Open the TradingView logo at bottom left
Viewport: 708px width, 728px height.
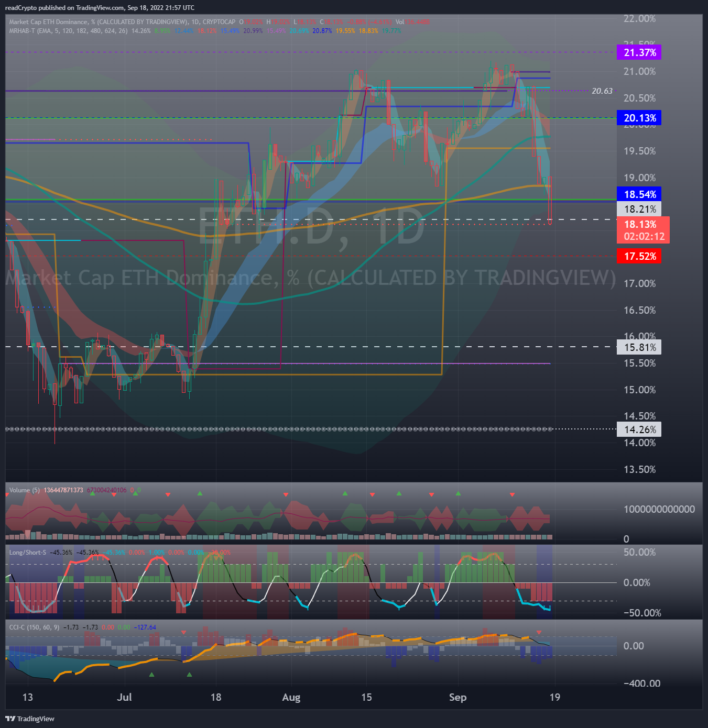(30, 719)
